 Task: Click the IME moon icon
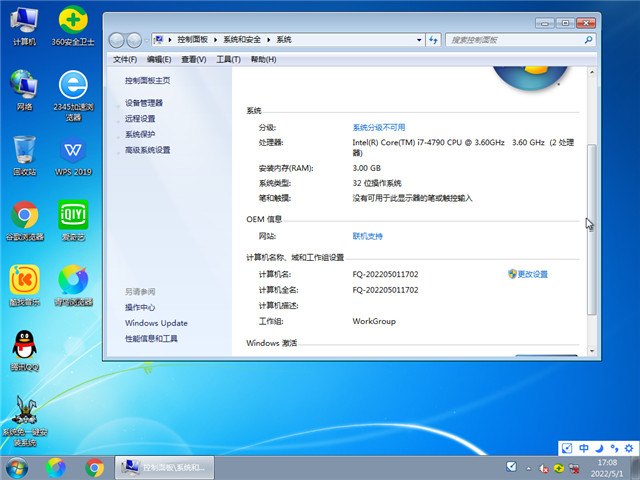coord(599,448)
